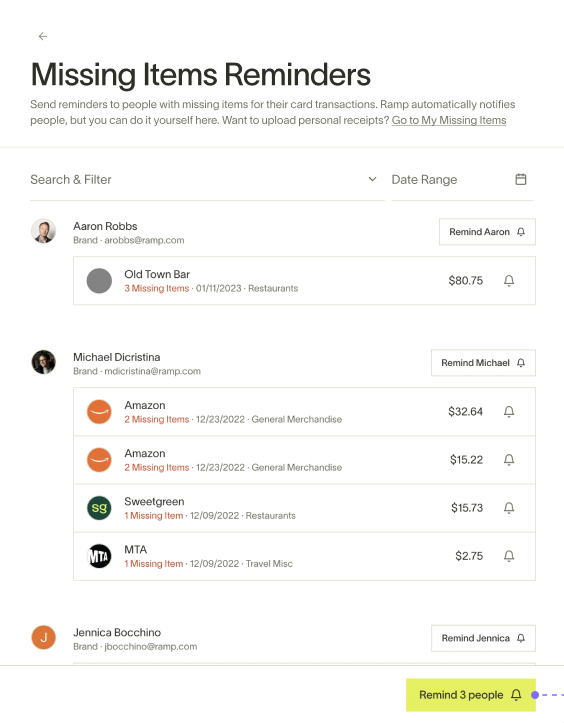Click the mdicristina@ramp.com email text
This screenshot has height=723, width=564.
(x=153, y=371)
